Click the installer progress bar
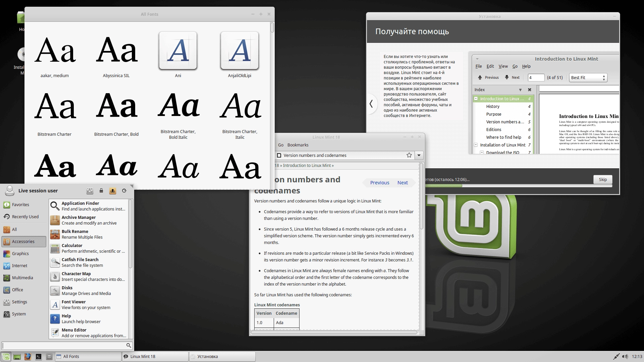The width and height of the screenshot is (644, 362). (x=519, y=186)
